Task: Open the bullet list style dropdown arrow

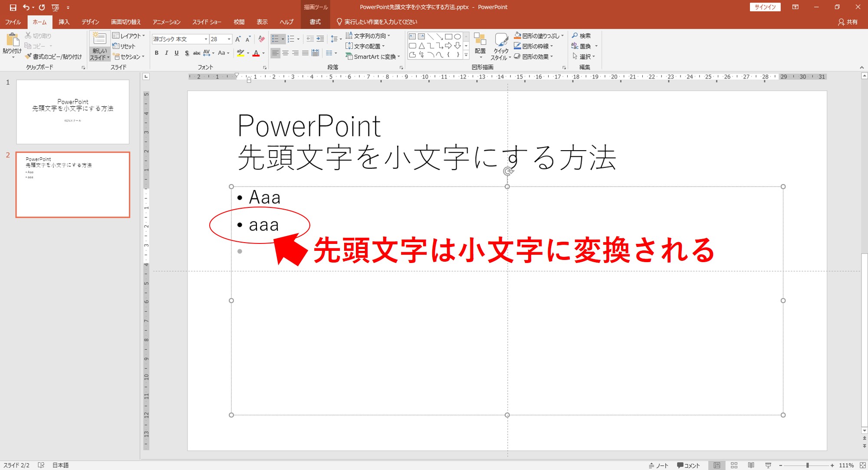Action: coord(283,39)
